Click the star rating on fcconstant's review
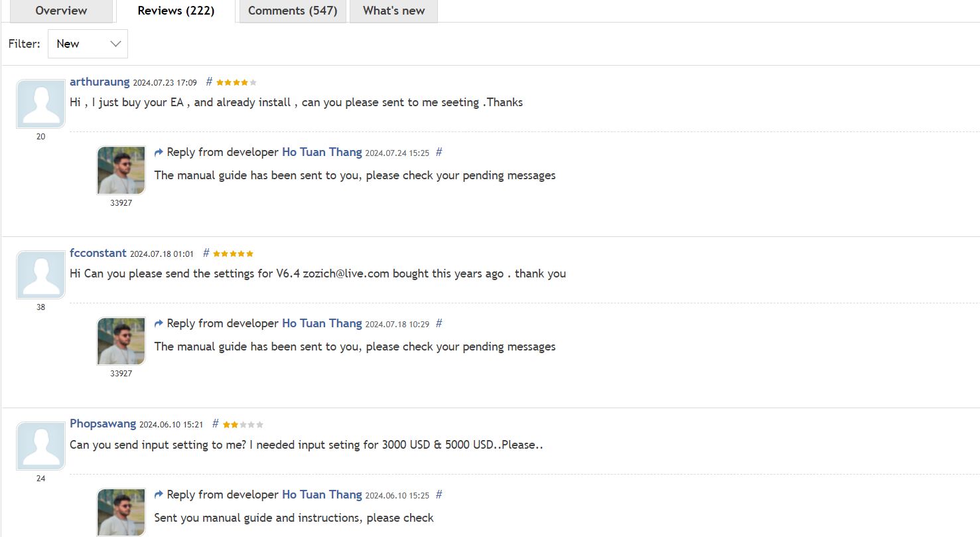 pyautogui.click(x=233, y=253)
